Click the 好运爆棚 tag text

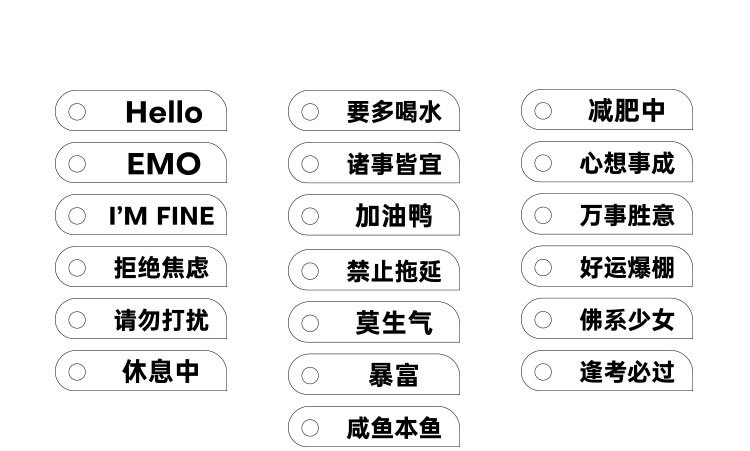(627, 267)
